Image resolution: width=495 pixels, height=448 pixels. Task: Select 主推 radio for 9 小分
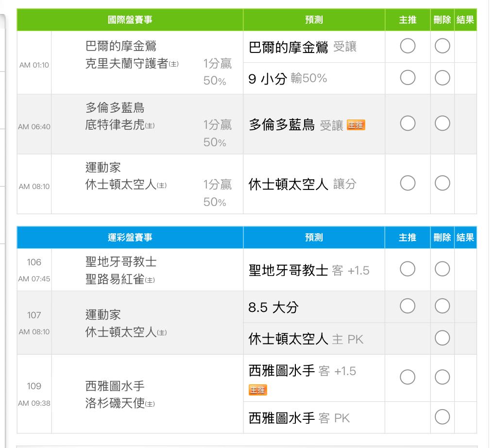pos(408,77)
